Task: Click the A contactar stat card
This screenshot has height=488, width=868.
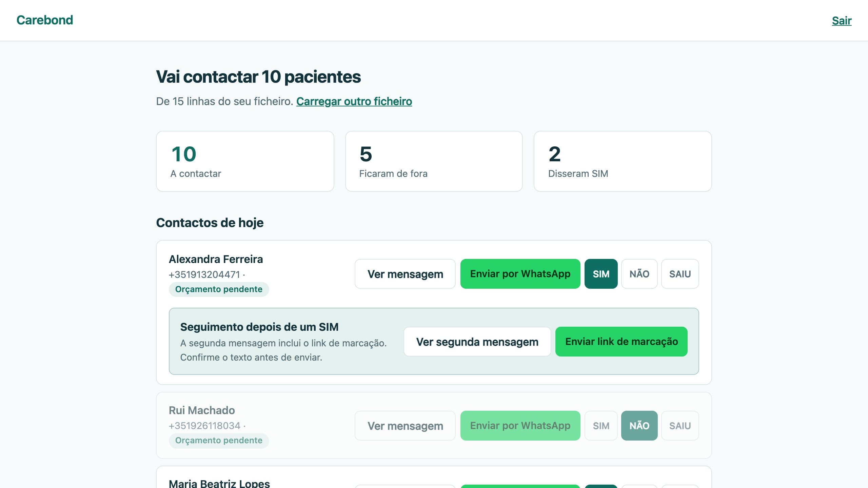Action: pyautogui.click(x=245, y=161)
